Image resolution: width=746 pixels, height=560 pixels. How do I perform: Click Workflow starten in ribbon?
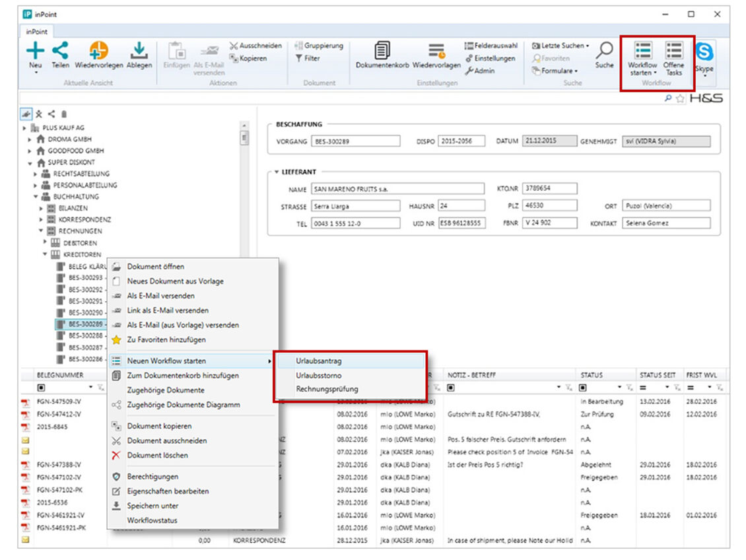(642, 59)
